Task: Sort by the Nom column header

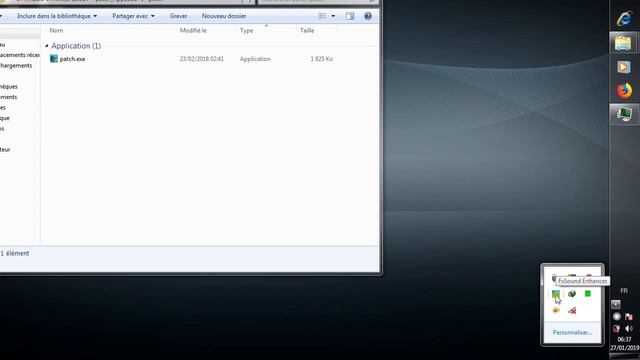Action: pos(56,30)
